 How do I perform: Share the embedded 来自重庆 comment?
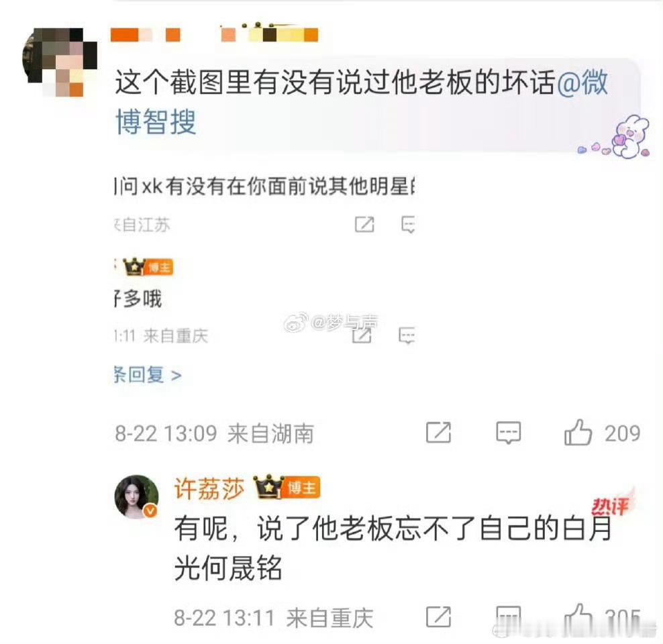[362, 336]
